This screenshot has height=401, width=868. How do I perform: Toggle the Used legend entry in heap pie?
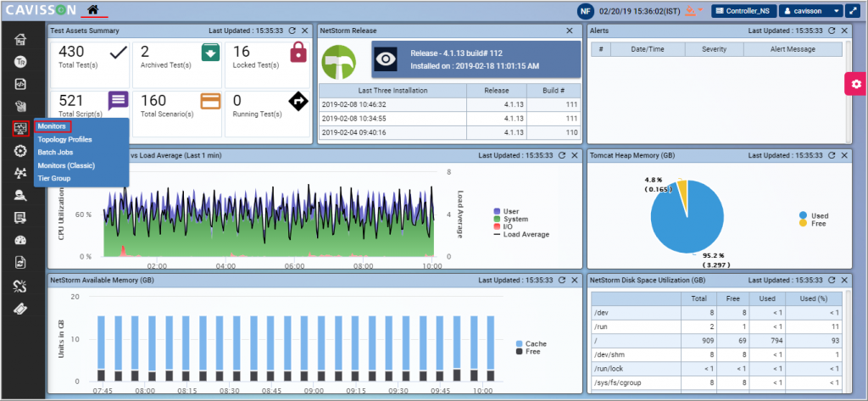coord(814,215)
